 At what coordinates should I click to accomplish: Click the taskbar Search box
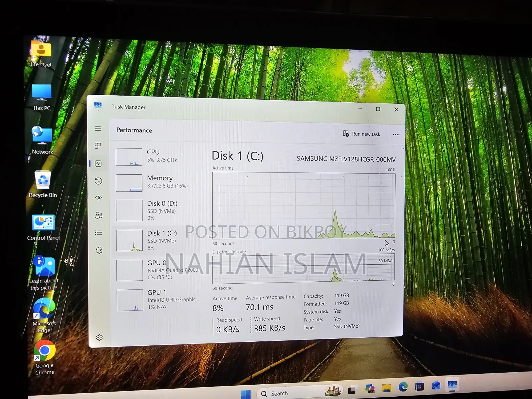click(x=300, y=393)
